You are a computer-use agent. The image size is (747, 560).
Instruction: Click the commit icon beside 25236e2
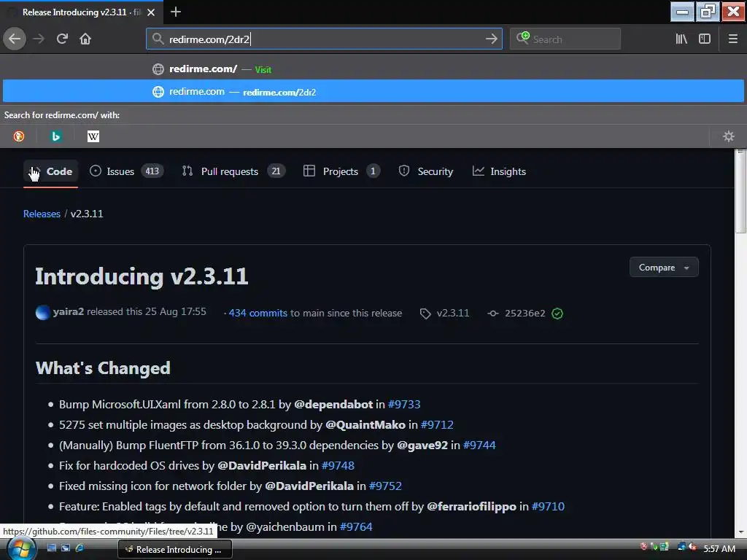tap(493, 314)
